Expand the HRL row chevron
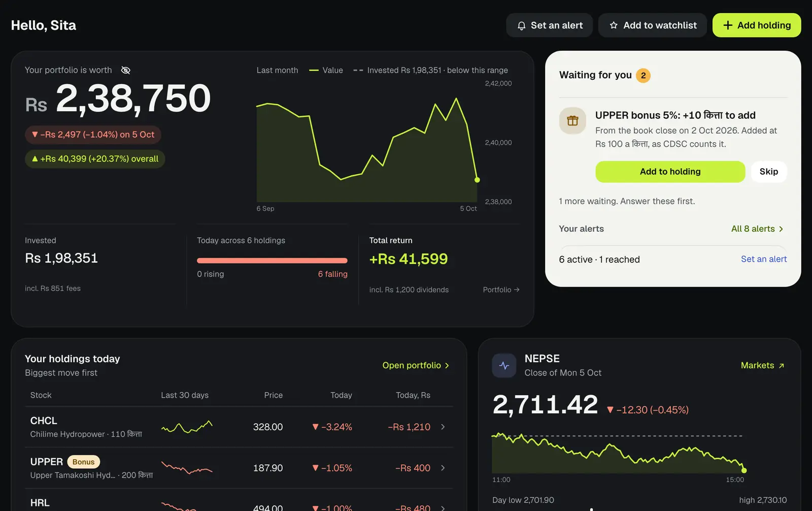Image resolution: width=812 pixels, height=511 pixels. point(443,507)
